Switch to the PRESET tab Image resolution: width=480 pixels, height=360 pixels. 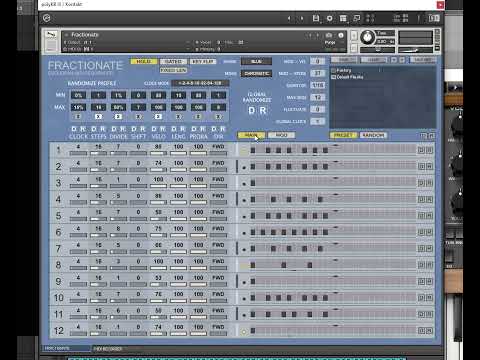(343, 135)
